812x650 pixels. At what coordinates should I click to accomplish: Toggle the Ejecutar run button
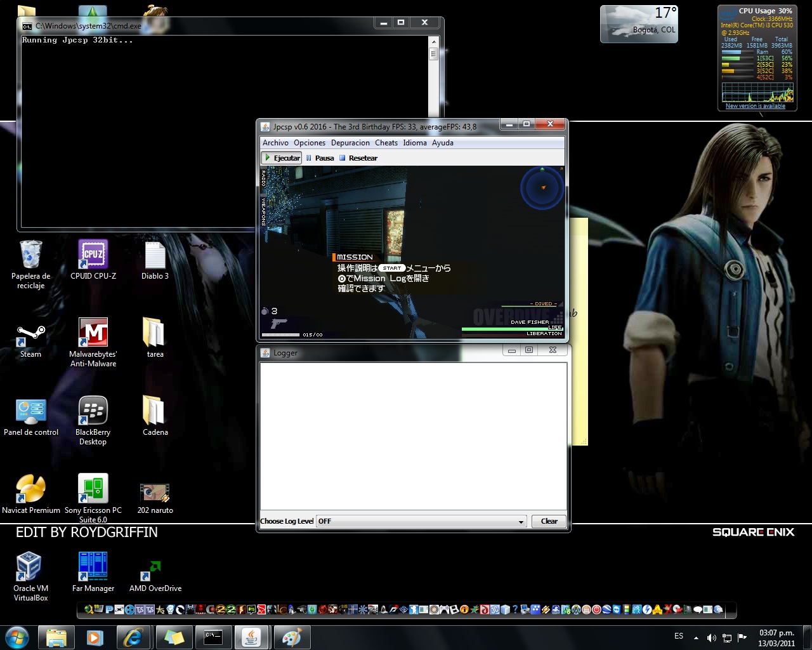(x=282, y=158)
